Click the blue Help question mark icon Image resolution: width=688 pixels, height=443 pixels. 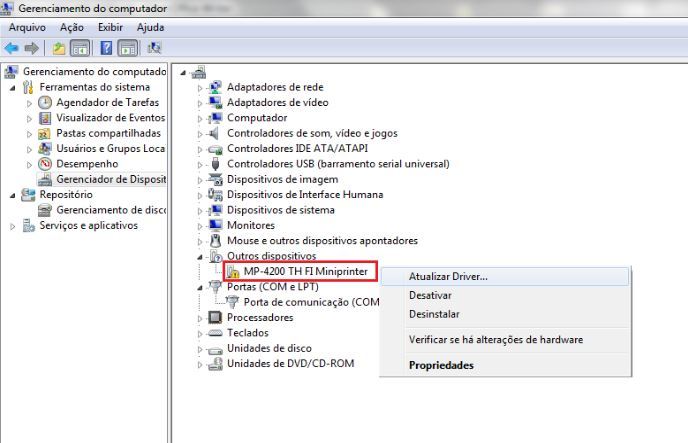(x=106, y=48)
